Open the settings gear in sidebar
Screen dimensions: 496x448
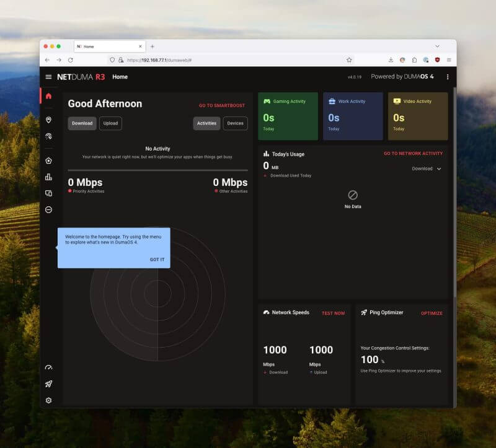48,400
